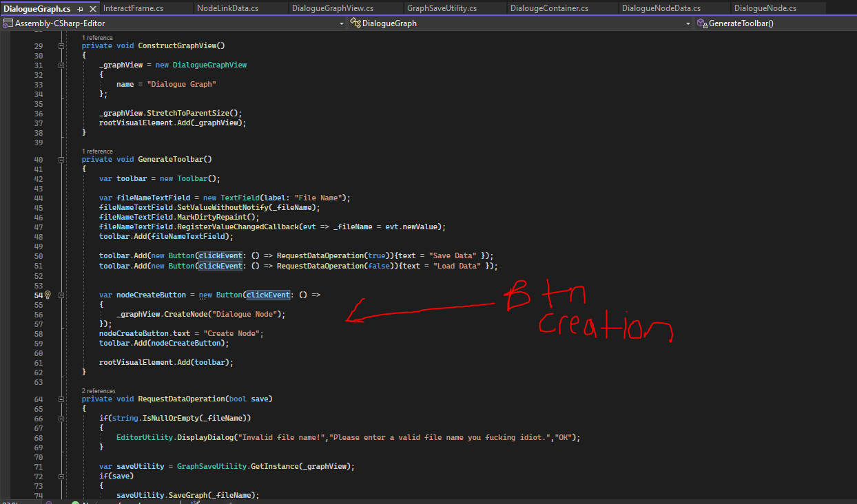Collapse the ConstructGraphView method at line 29
Screen dimensions: 857x504
tap(61, 45)
